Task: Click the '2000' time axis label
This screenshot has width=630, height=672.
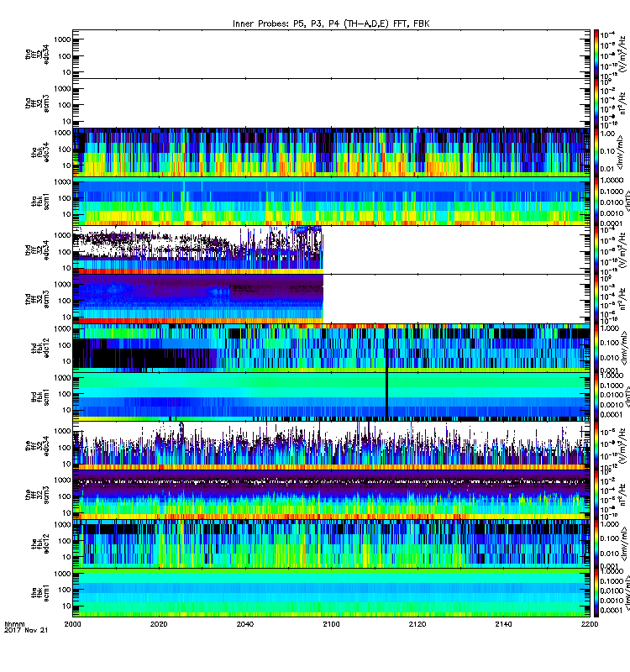Action: point(72,624)
